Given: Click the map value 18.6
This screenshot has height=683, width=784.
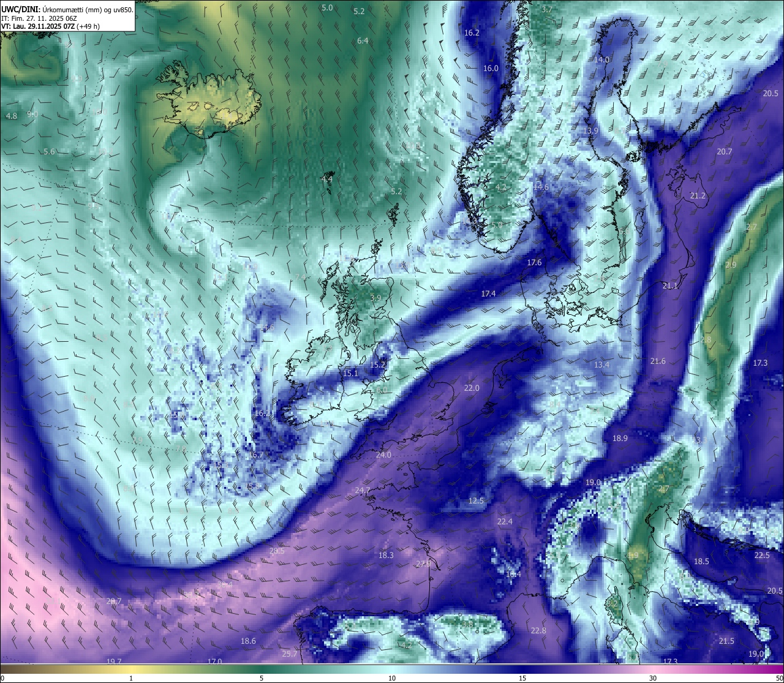Looking at the screenshot, I should pos(248,641).
